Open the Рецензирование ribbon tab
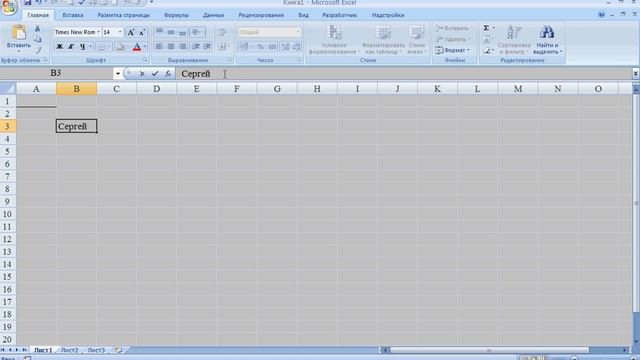 click(261, 15)
